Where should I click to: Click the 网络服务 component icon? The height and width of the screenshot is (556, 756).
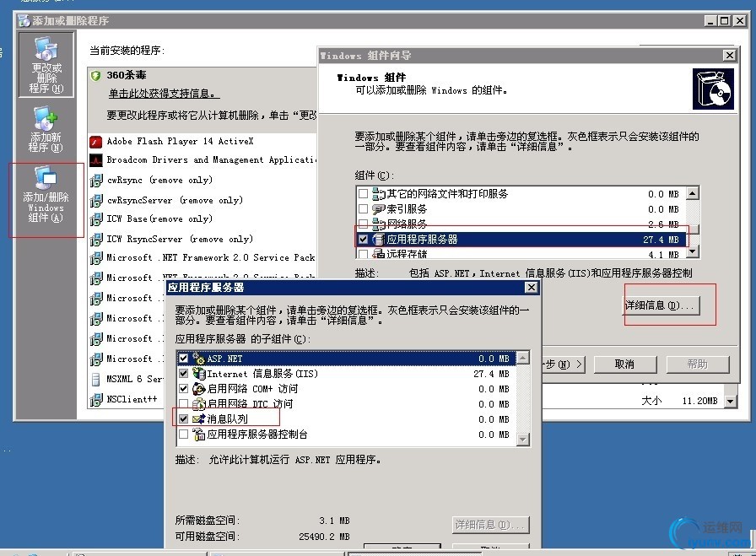[379, 224]
